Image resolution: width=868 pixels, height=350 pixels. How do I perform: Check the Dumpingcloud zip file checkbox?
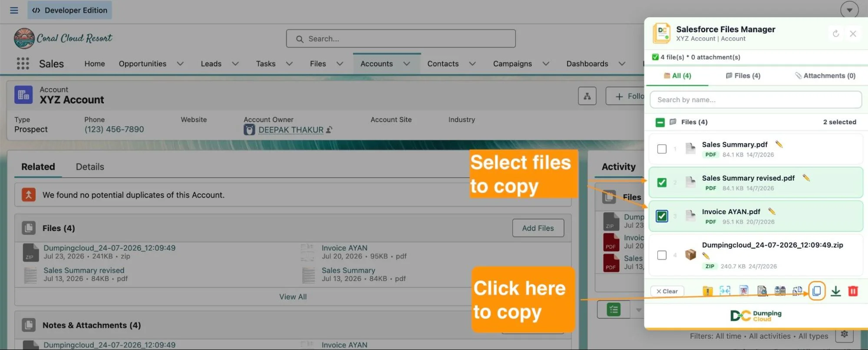point(662,255)
